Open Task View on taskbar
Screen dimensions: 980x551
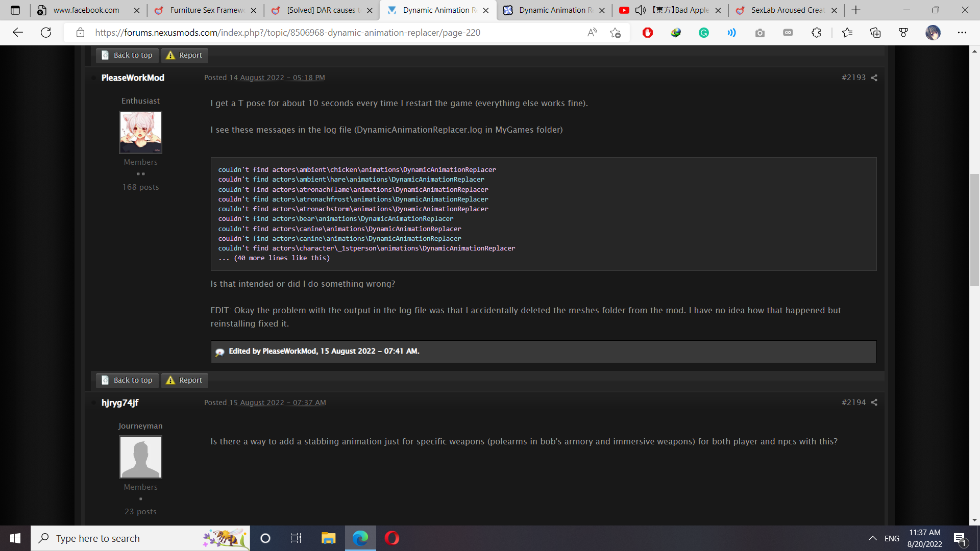tap(296, 538)
